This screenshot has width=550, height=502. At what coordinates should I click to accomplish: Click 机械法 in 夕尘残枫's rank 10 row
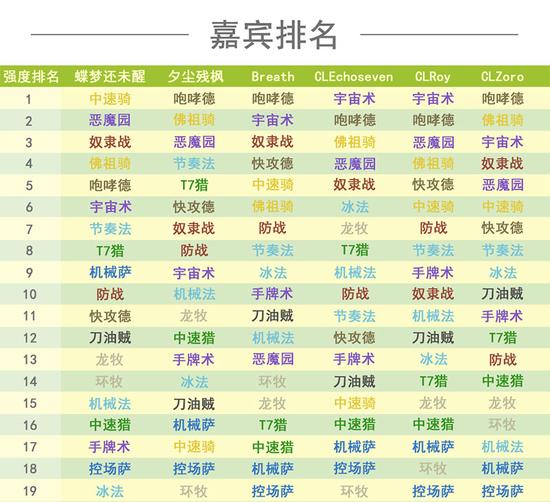(194, 294)
